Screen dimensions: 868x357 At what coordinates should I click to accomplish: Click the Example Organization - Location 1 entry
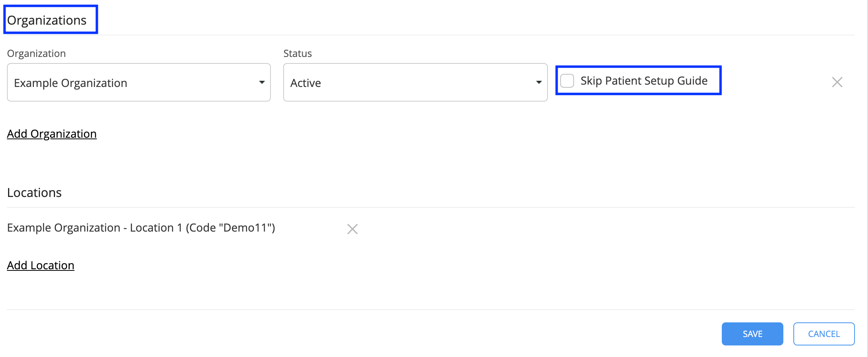(141, 228)
